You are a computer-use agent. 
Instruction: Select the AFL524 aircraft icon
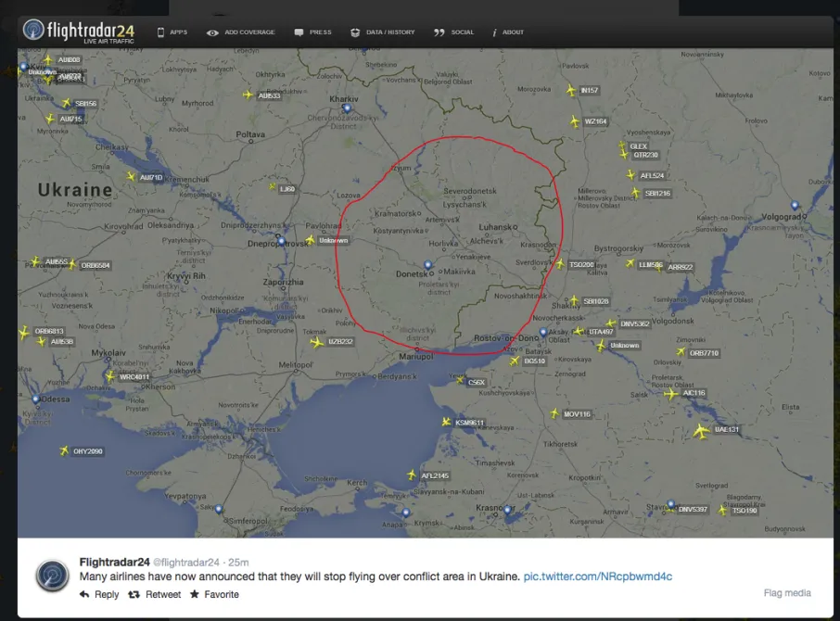[631, 175]
